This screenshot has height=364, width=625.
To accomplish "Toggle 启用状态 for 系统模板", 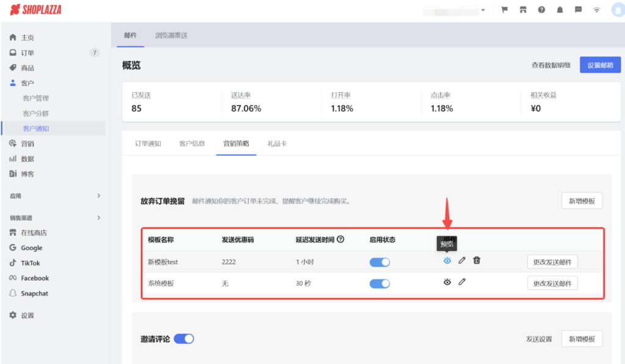I will tap(380, 284).
